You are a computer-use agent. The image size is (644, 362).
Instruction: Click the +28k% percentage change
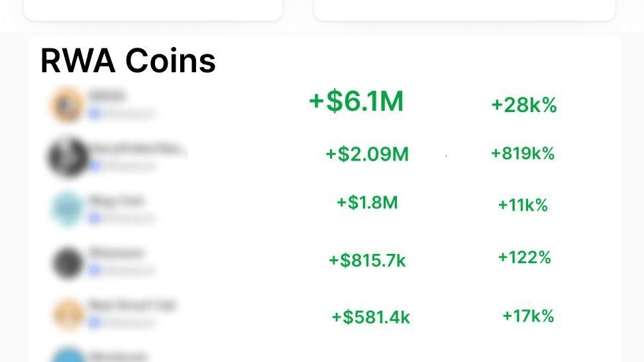click(x=523, y=105)
